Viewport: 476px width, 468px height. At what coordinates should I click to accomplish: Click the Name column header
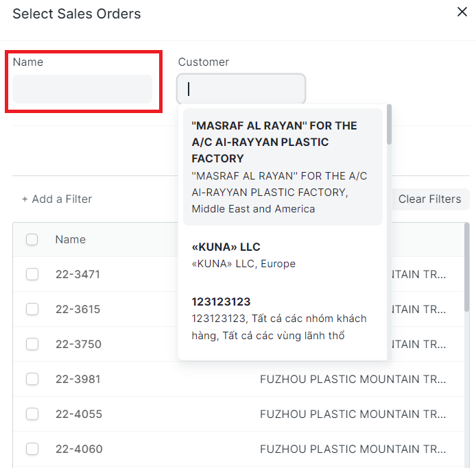click(x=71, y=240)
